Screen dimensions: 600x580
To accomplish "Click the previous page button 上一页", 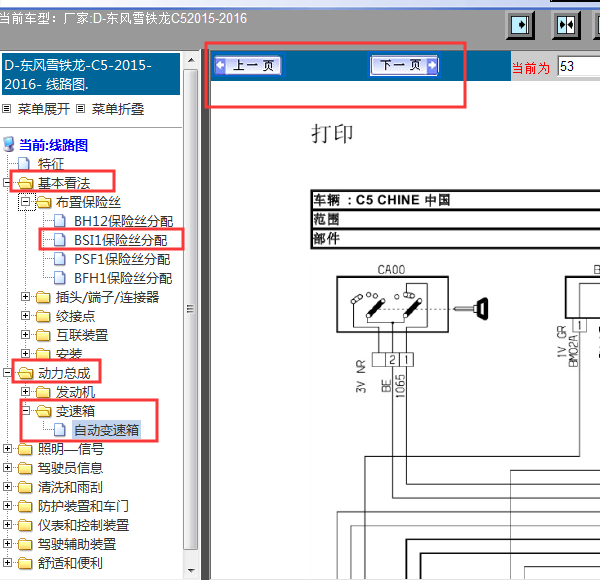I will coord(248,65).
